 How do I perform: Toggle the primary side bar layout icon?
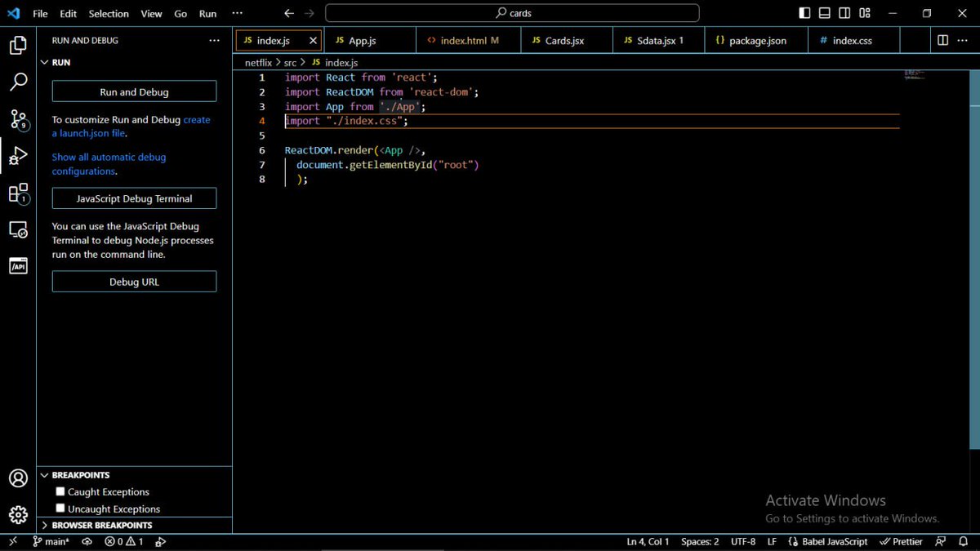click(804, 13)
